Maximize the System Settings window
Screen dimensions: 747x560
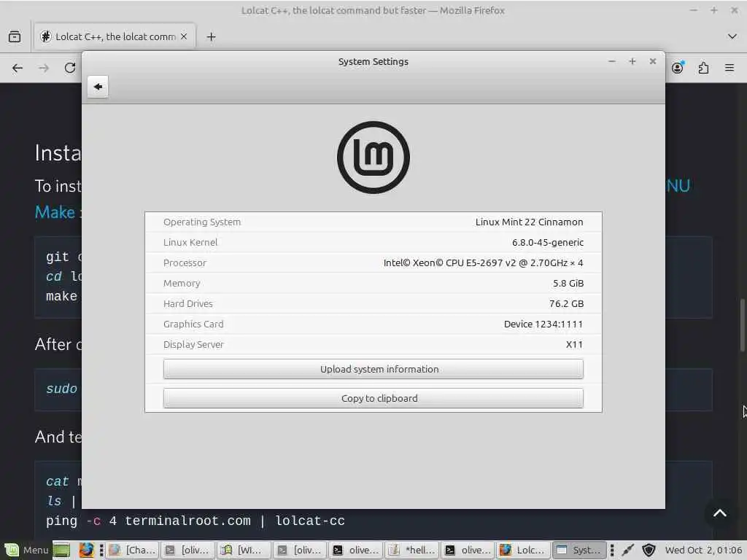tap(632, 61)
